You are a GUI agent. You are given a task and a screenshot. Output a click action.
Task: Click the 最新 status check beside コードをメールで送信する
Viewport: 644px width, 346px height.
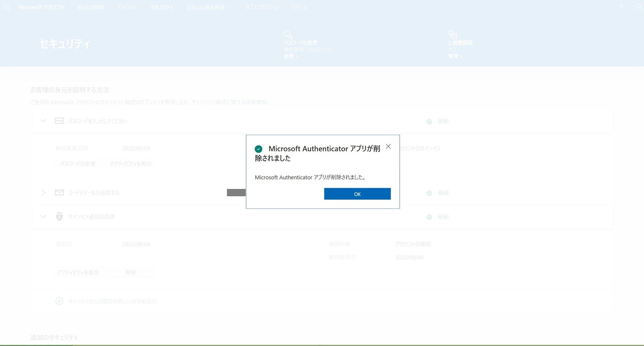[x=429, y=193]
